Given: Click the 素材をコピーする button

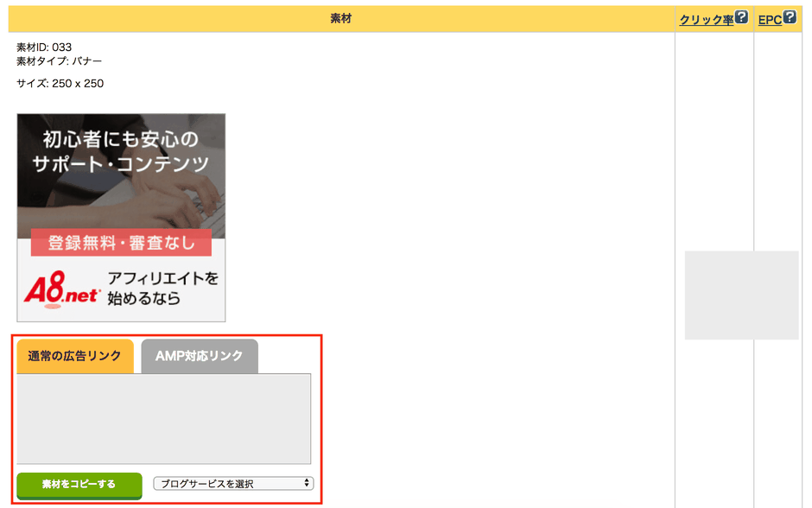Looking at the screenshot, I should click(79, 486).
